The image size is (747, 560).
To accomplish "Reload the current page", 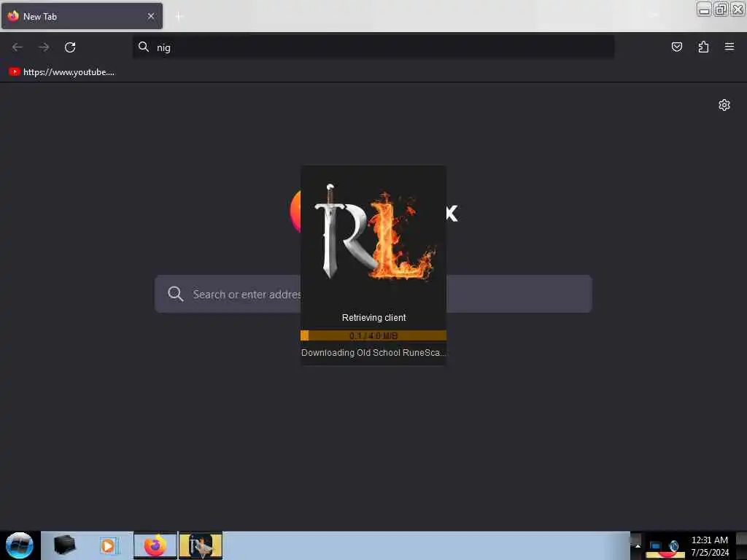I will pyautogui.click(x=70, y=47).
